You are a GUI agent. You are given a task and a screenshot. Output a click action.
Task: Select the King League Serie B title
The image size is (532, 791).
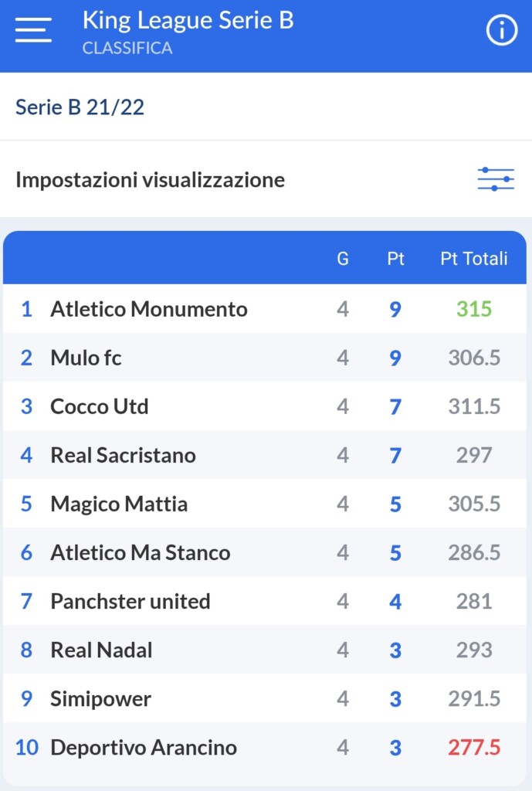188,20
